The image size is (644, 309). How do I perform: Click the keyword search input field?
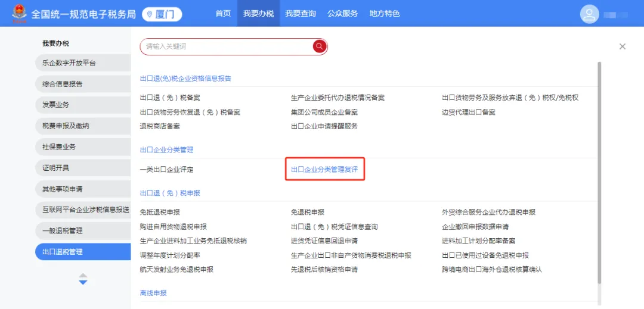[227, 46]
